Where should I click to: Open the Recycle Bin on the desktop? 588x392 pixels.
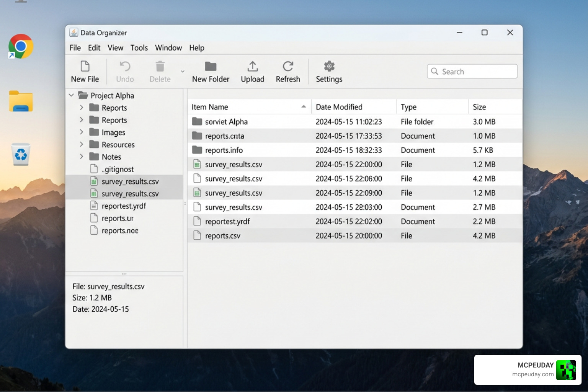click(x=21, y=154)
